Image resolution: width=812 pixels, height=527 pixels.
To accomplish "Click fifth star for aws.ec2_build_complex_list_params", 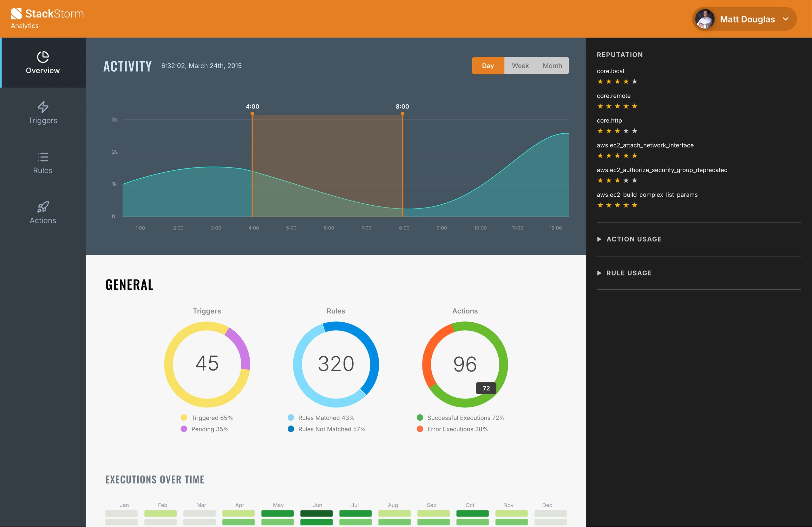I will click(635, 205).
